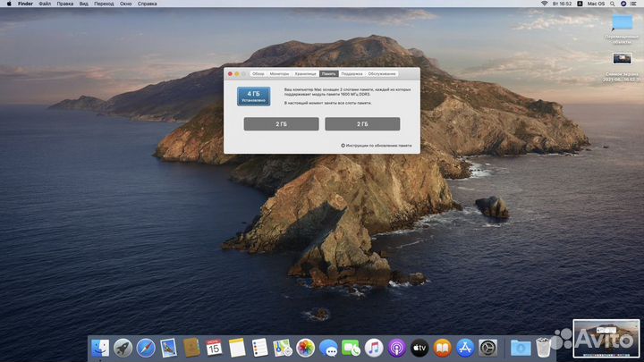This screenshot has width=644, height=362.
Task: Open the Photos flower icon in Dock
Action: pyautogui.click(x=305, y=348)
